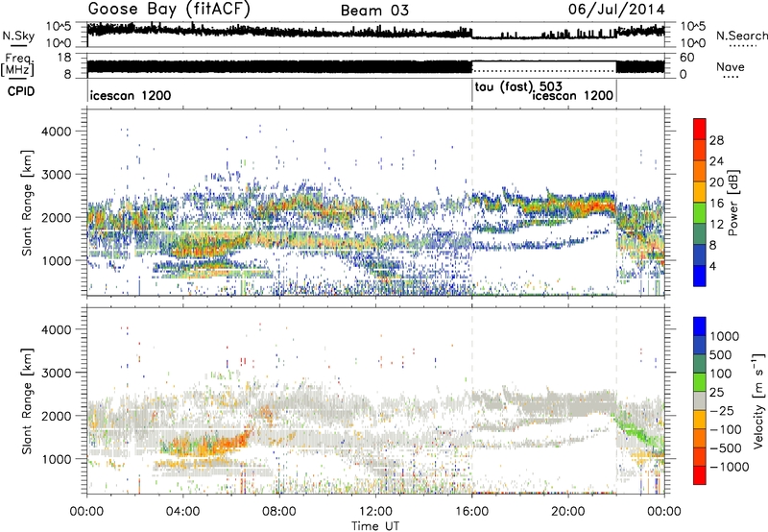
Task: Click the '28' power colorbar tick label
Action: pos(716,140)
